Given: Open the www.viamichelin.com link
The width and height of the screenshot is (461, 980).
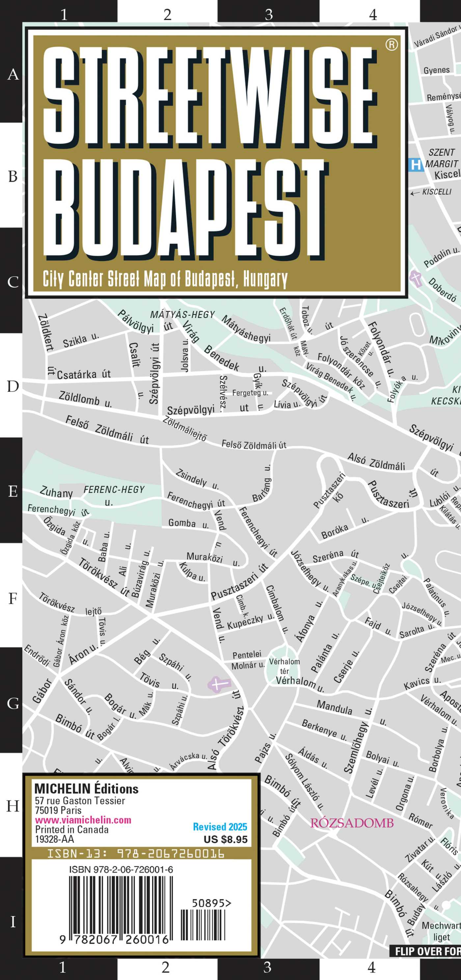Looking at the screenshot, I should tap(83, 820).
